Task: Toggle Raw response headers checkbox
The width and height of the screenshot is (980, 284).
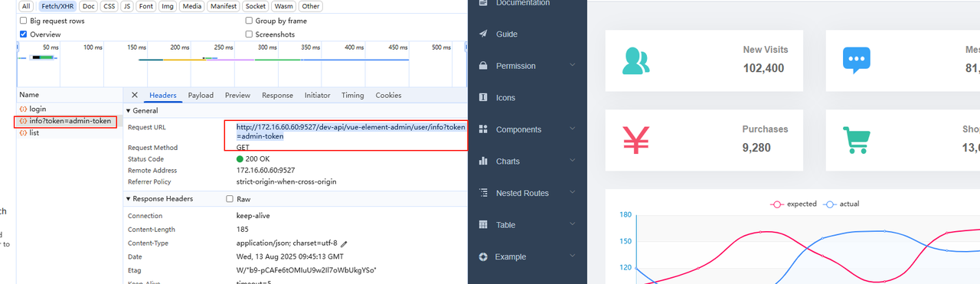Action: pos(230,199)
